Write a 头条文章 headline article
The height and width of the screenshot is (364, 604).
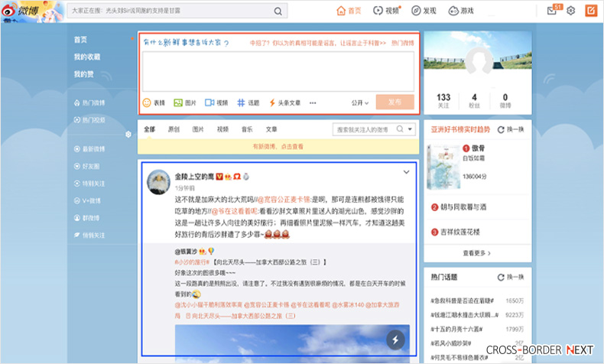tap(284, 102)
